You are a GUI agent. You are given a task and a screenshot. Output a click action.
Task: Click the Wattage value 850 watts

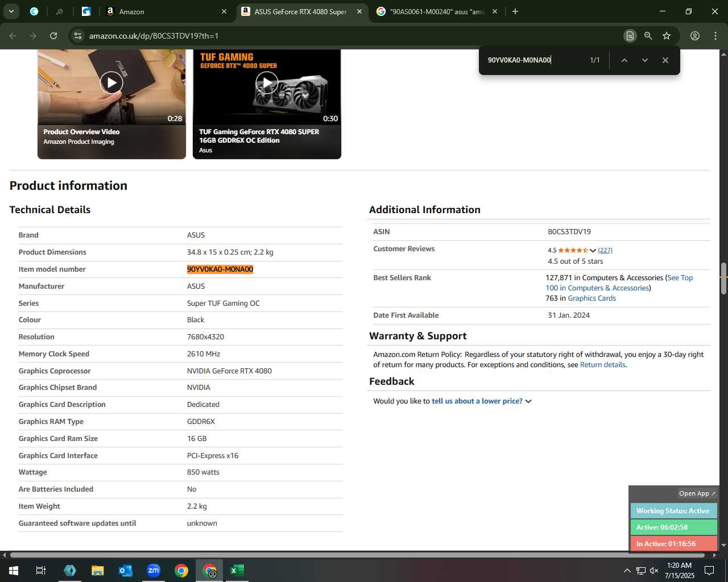click(203, 472)
